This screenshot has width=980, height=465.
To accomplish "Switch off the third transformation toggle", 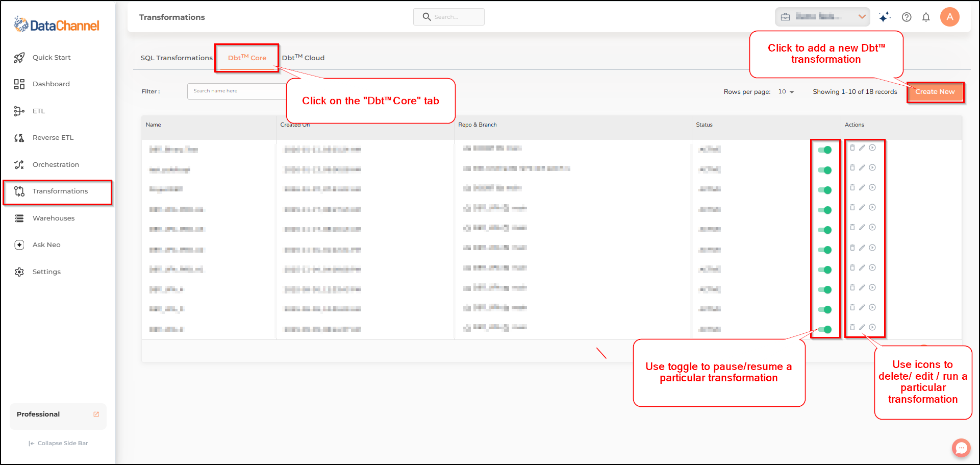I will 824,190.
